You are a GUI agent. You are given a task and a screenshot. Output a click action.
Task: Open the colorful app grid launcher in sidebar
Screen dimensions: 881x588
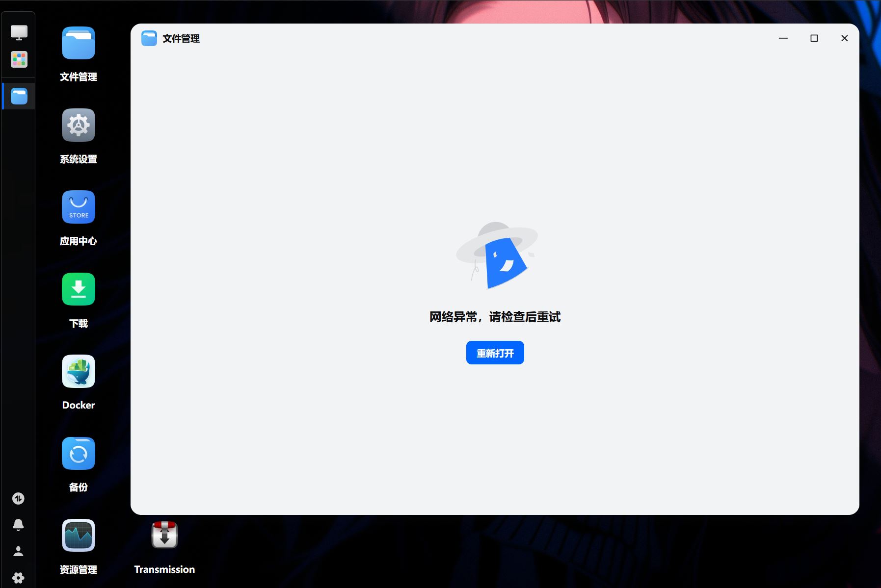[19, 60]
